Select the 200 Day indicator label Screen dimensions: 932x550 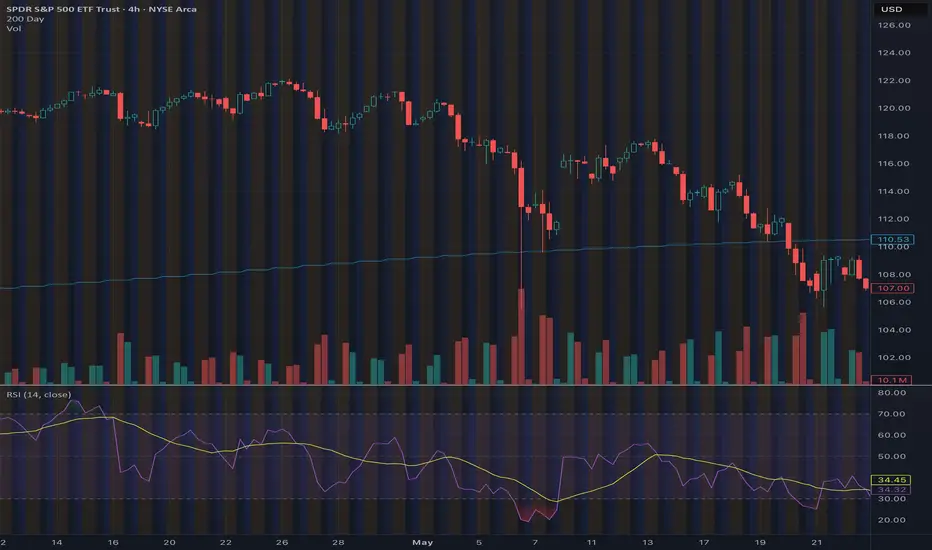click(x=25, y=19)
